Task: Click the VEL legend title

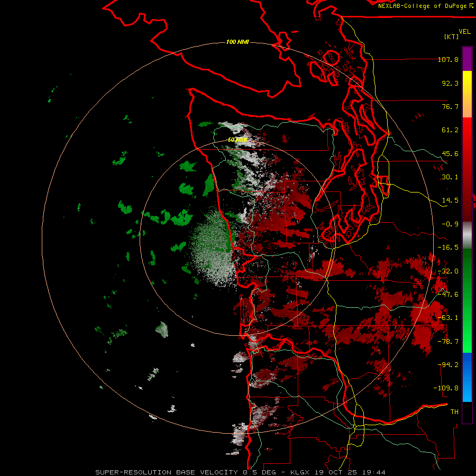Action: pos(464,32)
